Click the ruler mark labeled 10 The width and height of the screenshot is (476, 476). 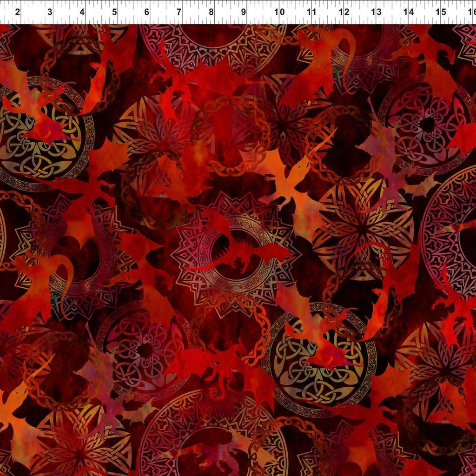[x=279, y=12]
